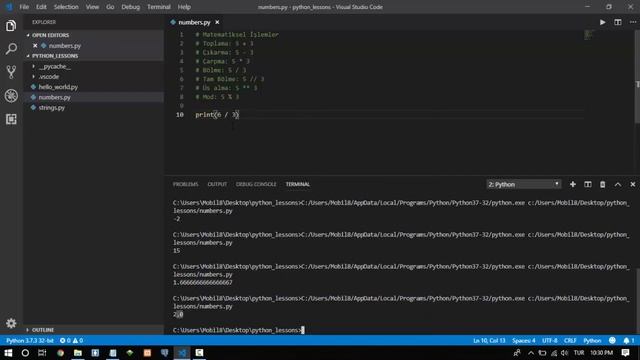The image size is (640, 360).
Task: Expand the .vscode folder
Action: point(49,77)
